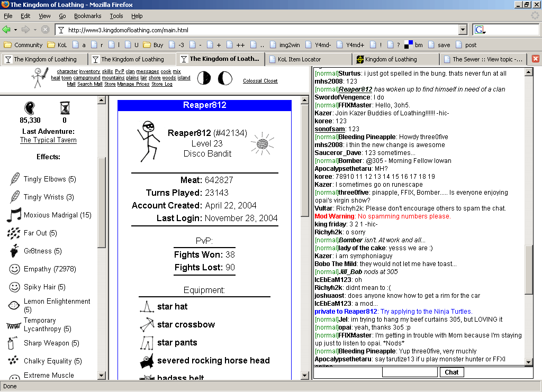Screen dimensions: 542x392
Task: Click the star crossbow equipment icon
Action: 147,324
